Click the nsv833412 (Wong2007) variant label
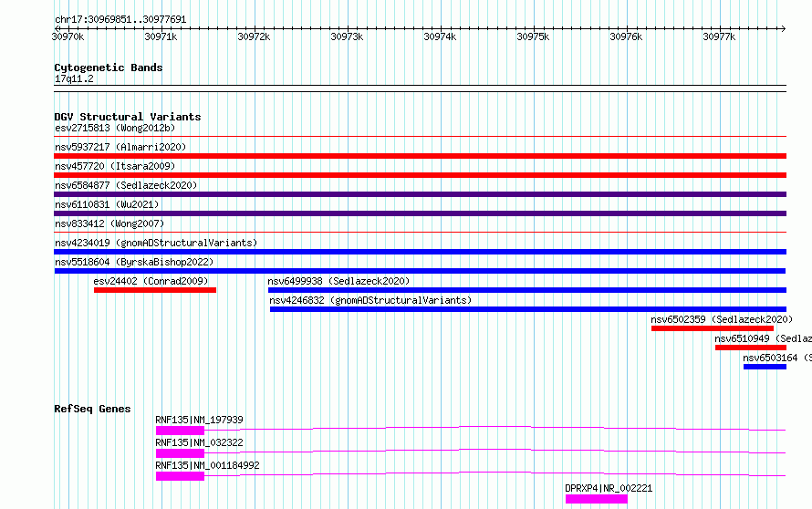 (x=109, y=223)
